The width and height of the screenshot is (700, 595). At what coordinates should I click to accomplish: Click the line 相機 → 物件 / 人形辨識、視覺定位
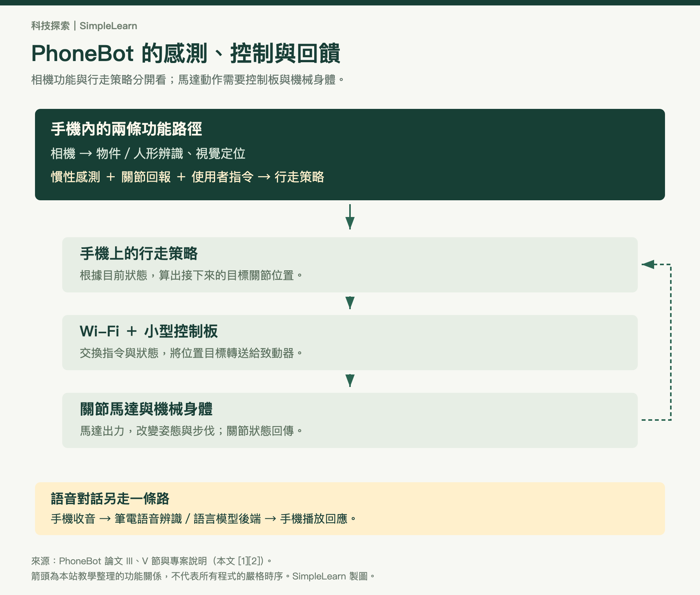tap(148, 154)
